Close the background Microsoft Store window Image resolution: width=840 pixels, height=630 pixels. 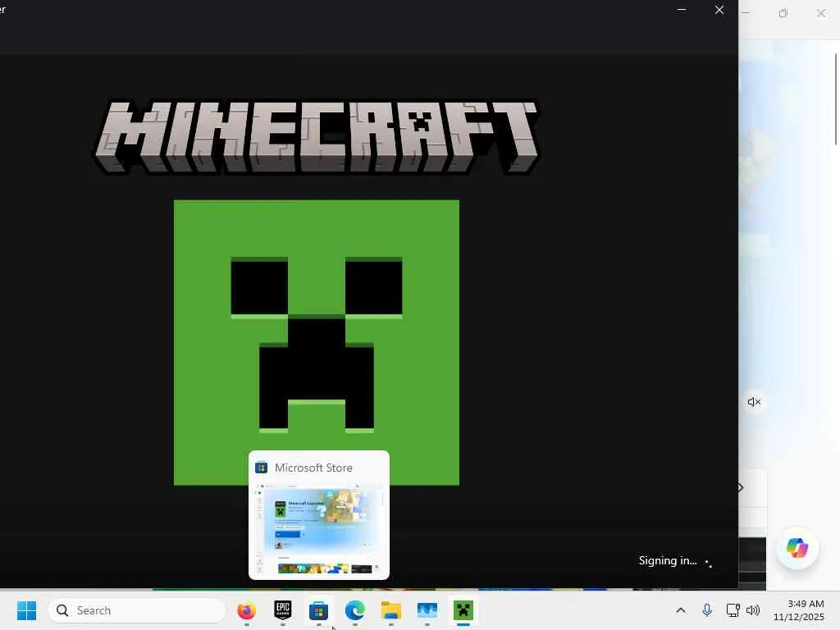tap(820, 13)
